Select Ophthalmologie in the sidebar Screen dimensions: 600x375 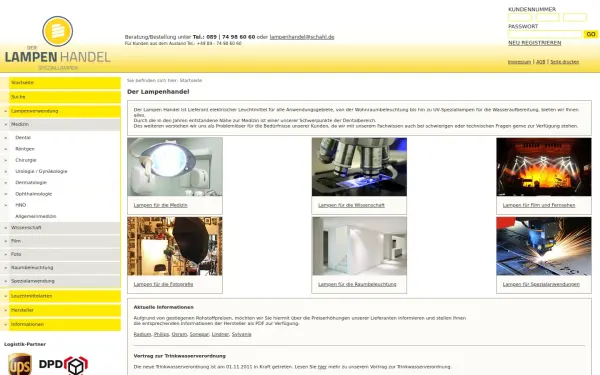pyautogui.click(x=33, y=194)
